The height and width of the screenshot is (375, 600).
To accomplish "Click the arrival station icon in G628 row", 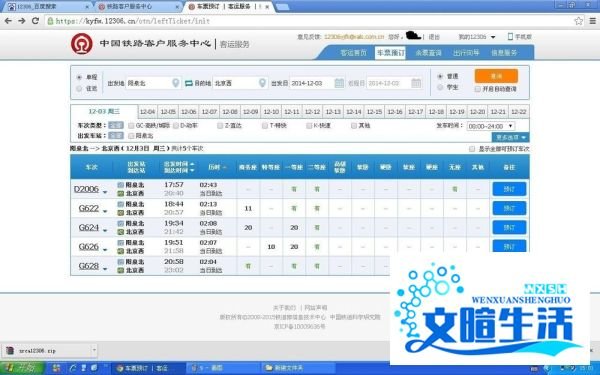I will tap(121, 270).
